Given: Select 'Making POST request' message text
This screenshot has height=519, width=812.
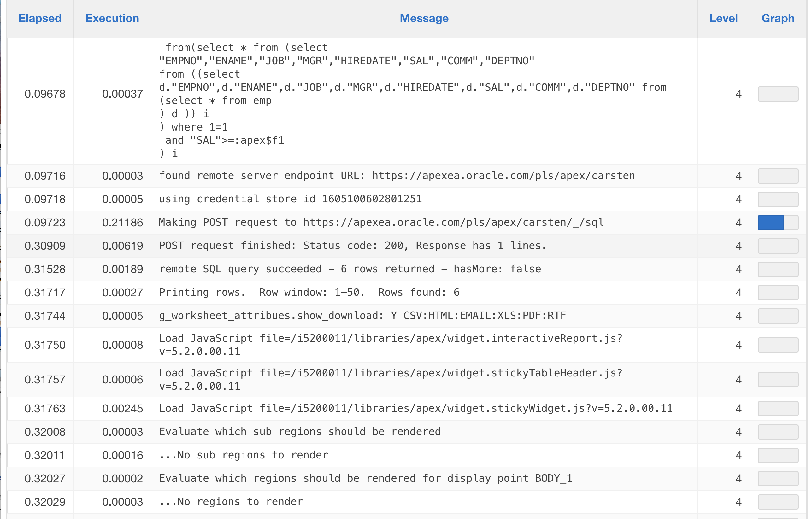Looking at the screenshot, I should [x=381, y=222].
